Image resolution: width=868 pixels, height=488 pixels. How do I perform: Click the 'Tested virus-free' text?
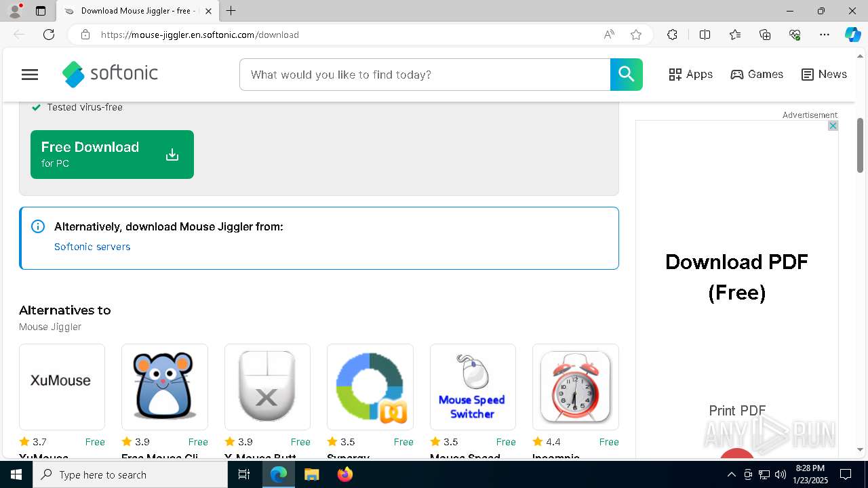pos(85,107)
